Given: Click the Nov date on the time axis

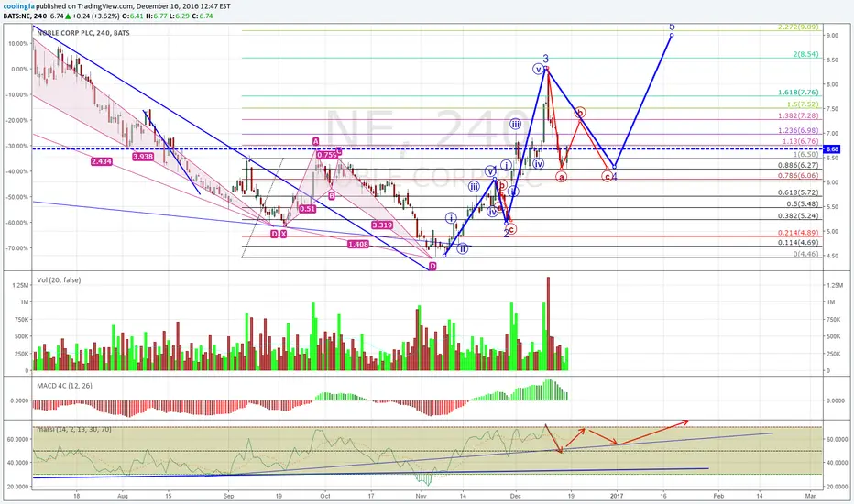Looking at the screenshot, I should [x=421, y=496].
